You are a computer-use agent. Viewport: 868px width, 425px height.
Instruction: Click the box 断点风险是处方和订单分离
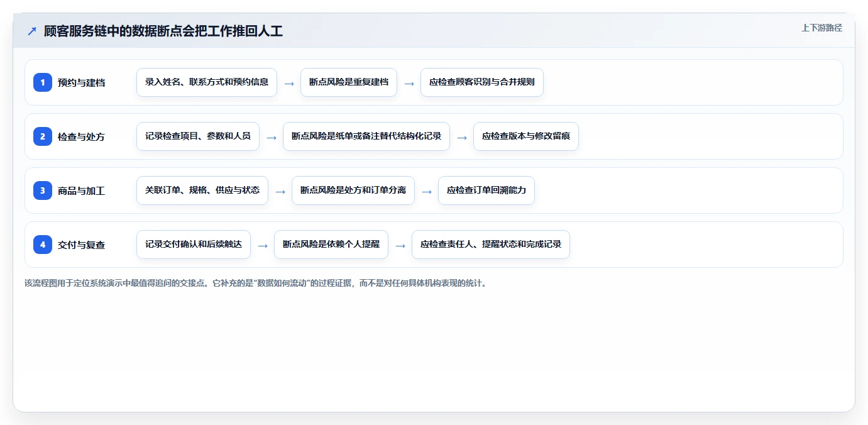tap(353, 190)
